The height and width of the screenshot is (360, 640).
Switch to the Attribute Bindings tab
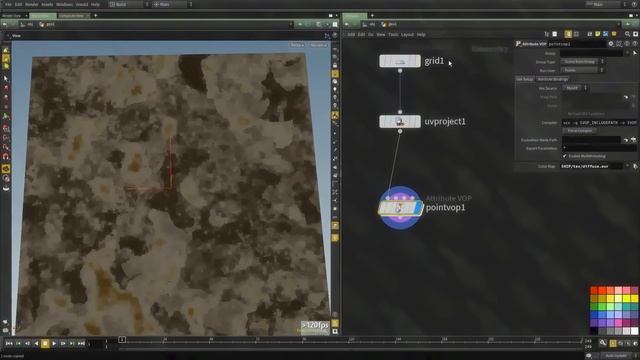coord(553,79)
